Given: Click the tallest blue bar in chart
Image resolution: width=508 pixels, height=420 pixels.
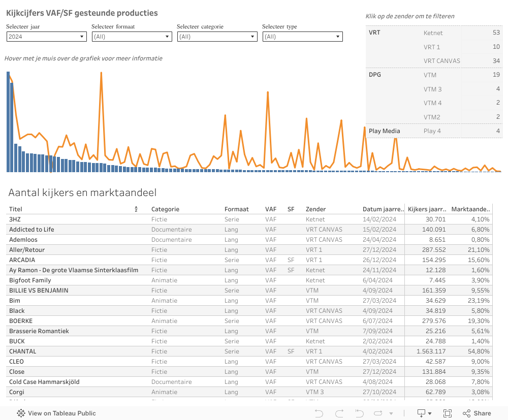Looking at the screenshot, I should 8,122.
